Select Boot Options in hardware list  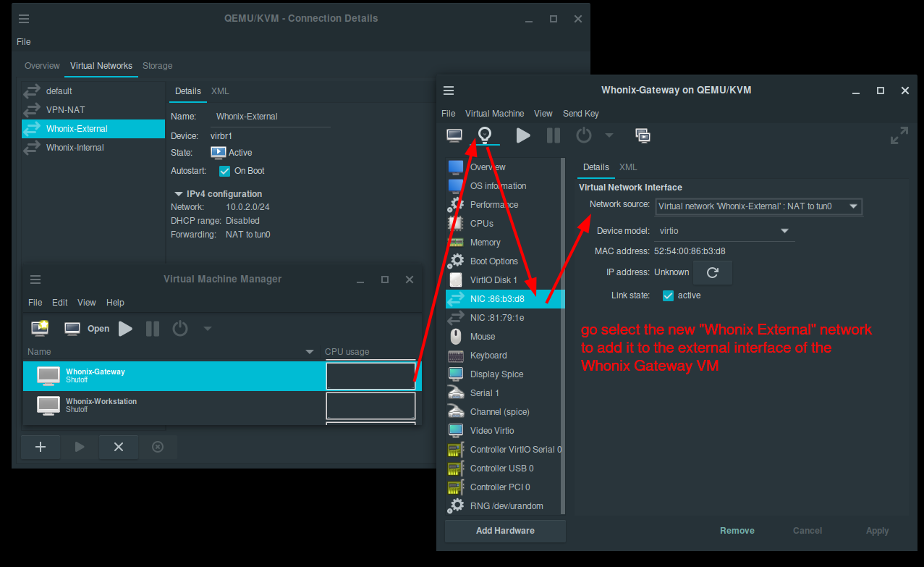click(x=504, y=261)
